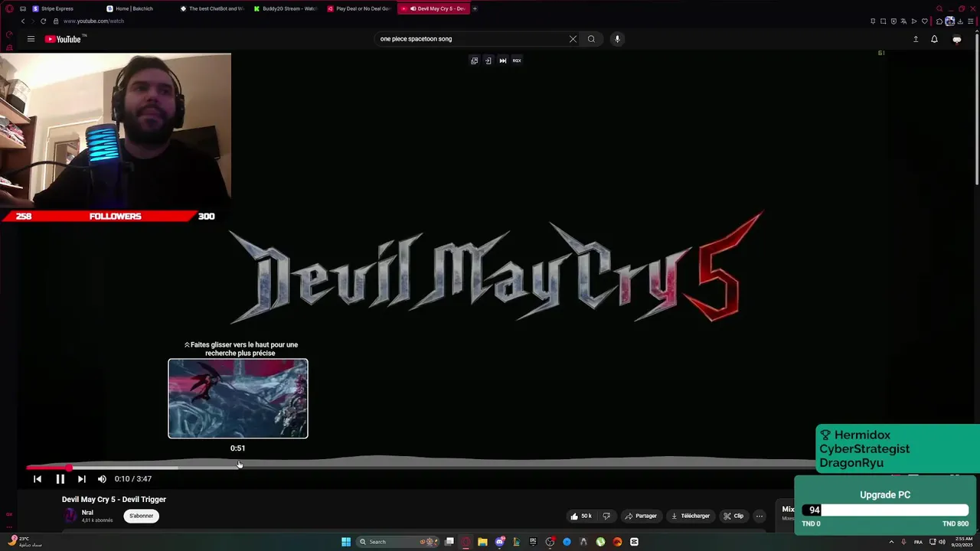The height and width of the screenshot is (551, 980).
Task: Open the Windows Start menu
Action: 346,542
